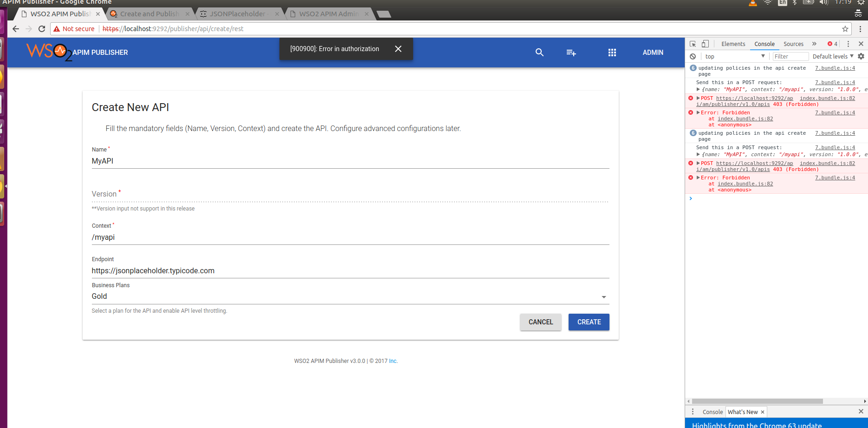
Task: Close the What's New panel at the bottom
Action: point(763,412)
